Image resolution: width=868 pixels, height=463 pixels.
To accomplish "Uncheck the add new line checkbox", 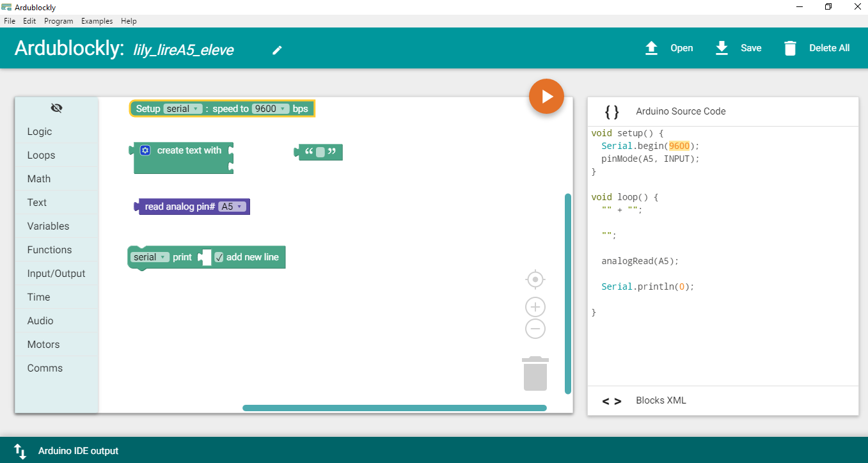I will [219, 257].
